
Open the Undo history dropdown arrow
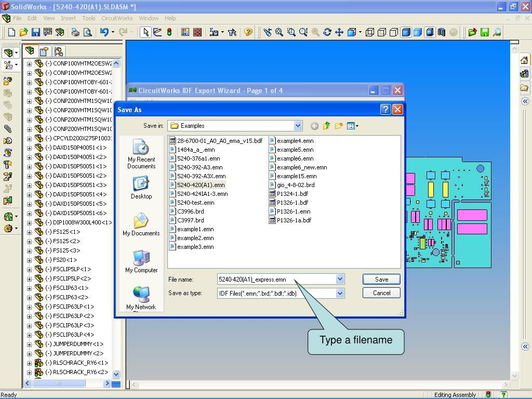point(113,32)
